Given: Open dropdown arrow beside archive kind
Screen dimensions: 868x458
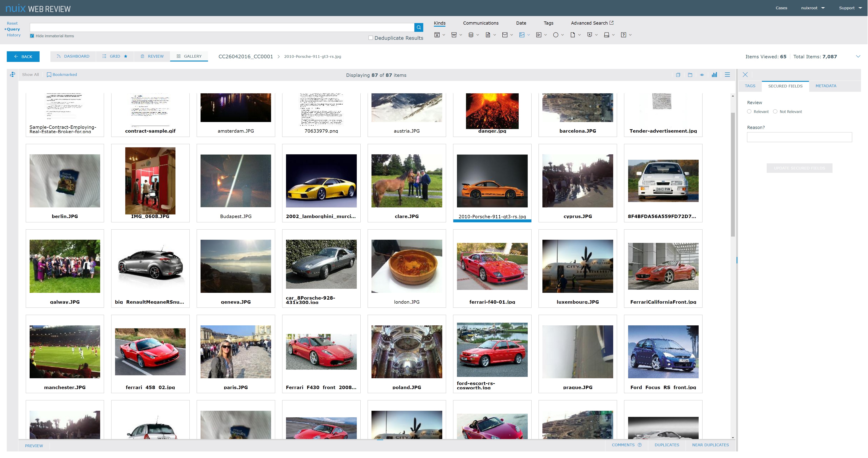Looking at the screenshot, I should click(461, 35).
